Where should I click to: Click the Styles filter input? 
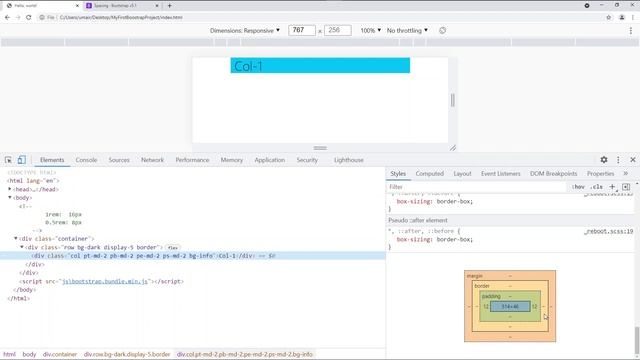(x=478, y=187)
